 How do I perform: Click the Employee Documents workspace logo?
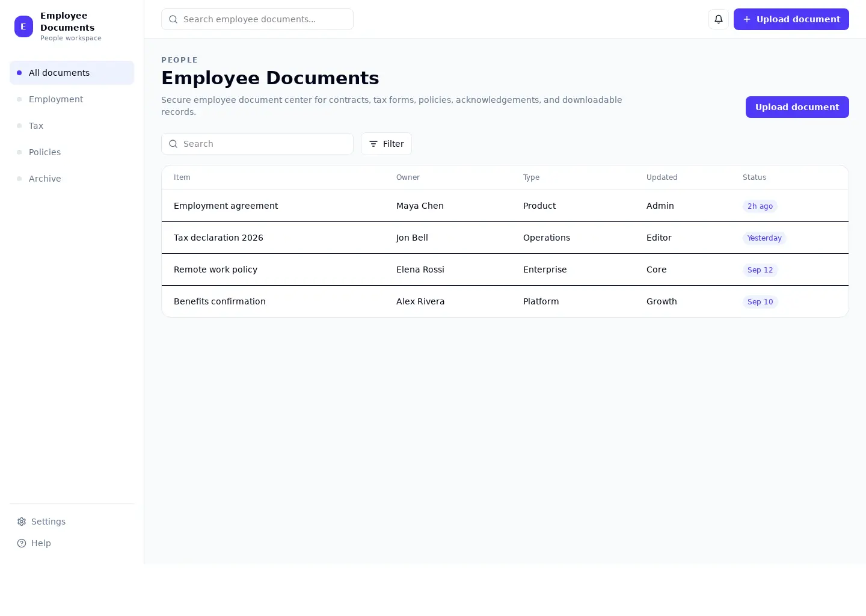point(23,26)
